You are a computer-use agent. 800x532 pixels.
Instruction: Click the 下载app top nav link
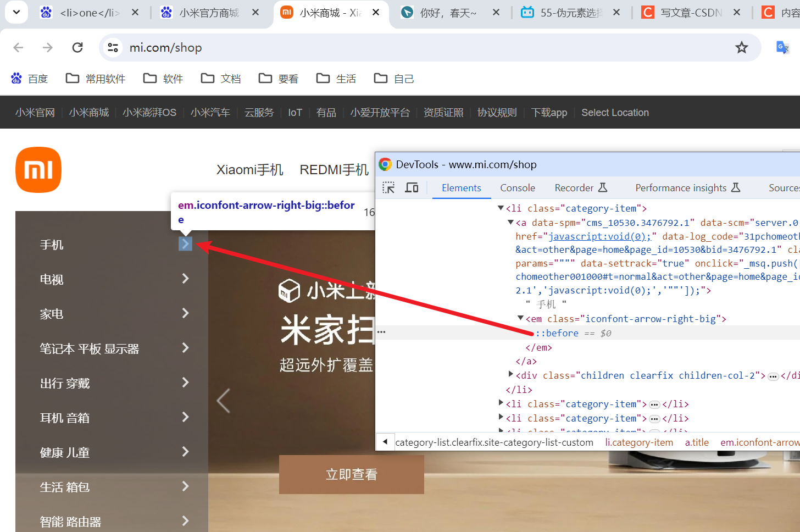click(x=549, y=113)
